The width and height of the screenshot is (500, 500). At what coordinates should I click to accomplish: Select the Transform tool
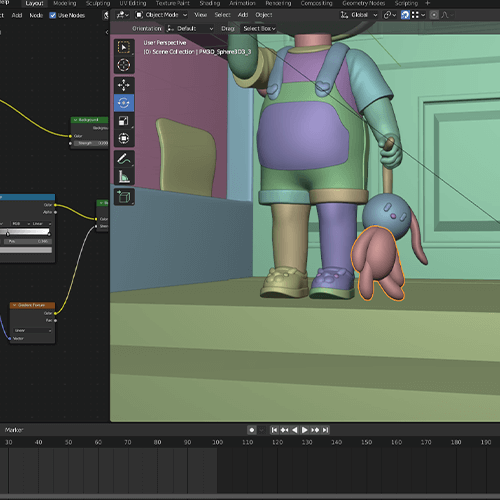pos(124,138)
